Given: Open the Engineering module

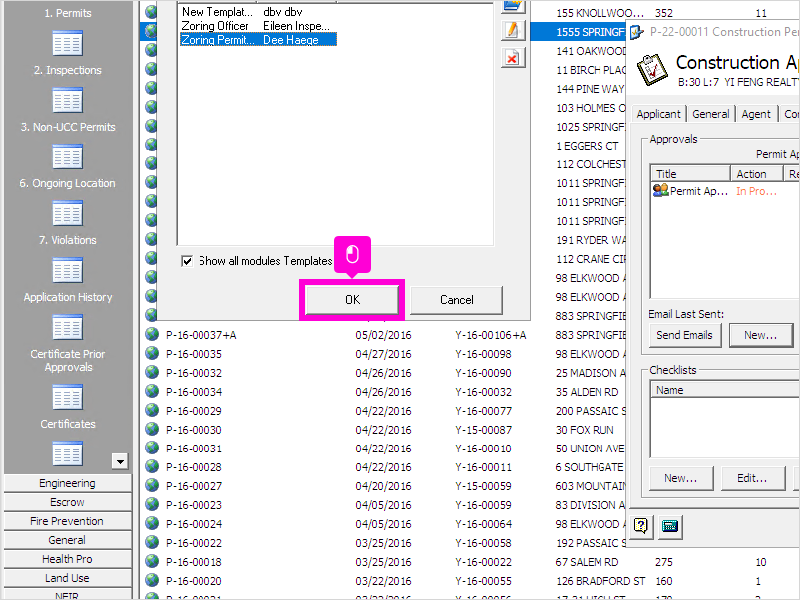Looking at the screenshot, I should (67, 483).
